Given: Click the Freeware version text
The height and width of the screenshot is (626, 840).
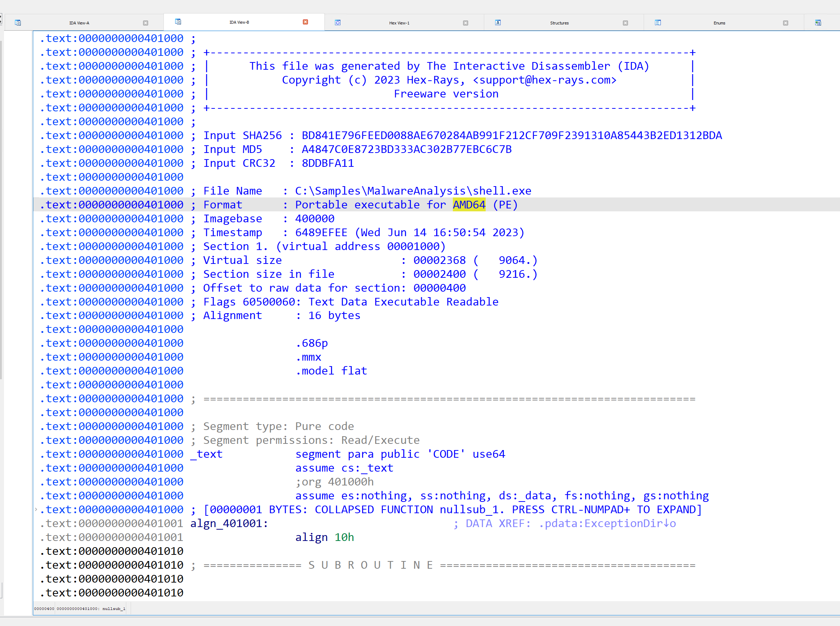Looking at the screenshot, I should click(x=446, y=93).
